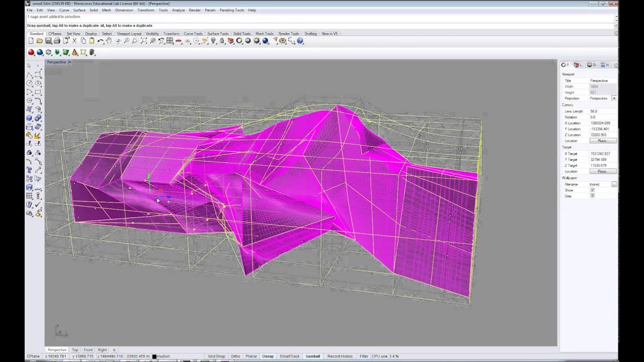Open the Surface menu
The height and width of the screenshot is (362, 644).
[79, 10]
